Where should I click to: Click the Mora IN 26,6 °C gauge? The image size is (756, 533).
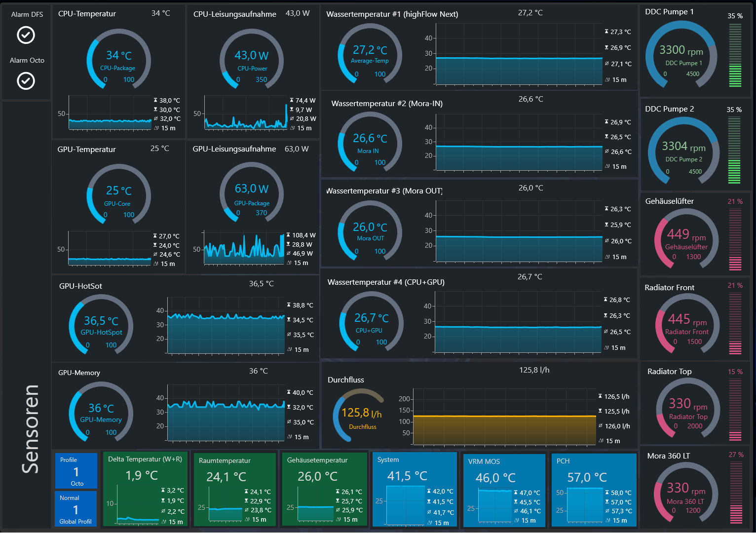(x=370, y=143)
